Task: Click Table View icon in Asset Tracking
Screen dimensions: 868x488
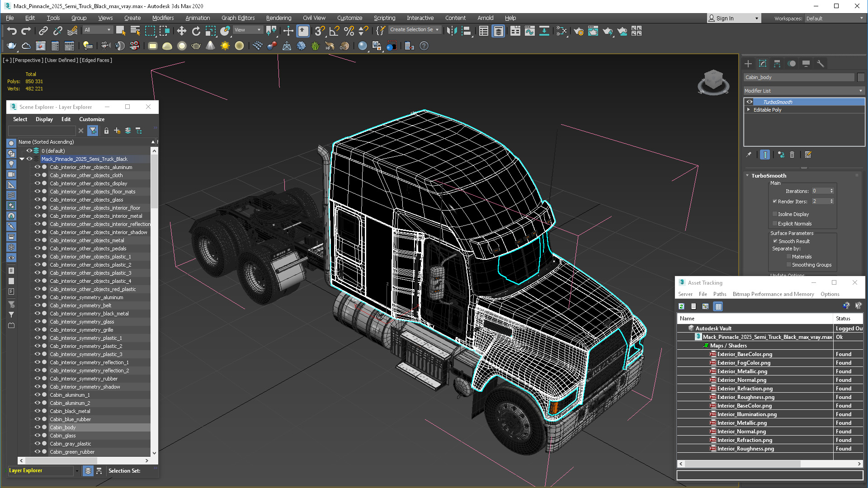Action: [x=718, y=306]
